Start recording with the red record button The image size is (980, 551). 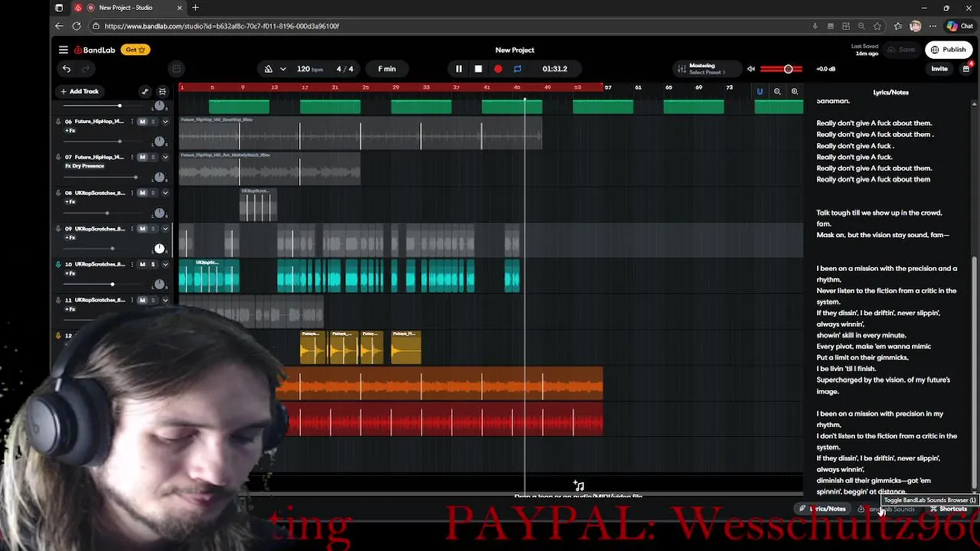[x=498, y=69]
